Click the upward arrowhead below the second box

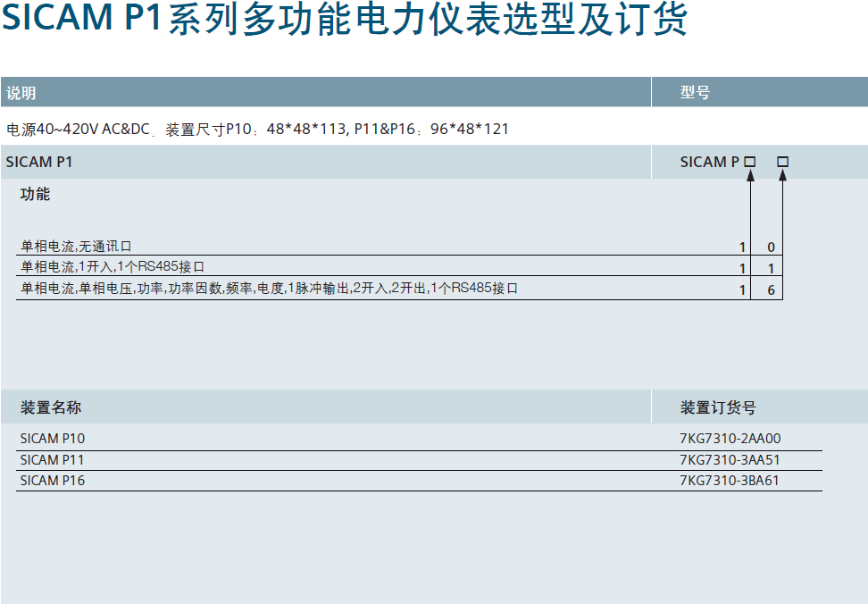point(783,177)
